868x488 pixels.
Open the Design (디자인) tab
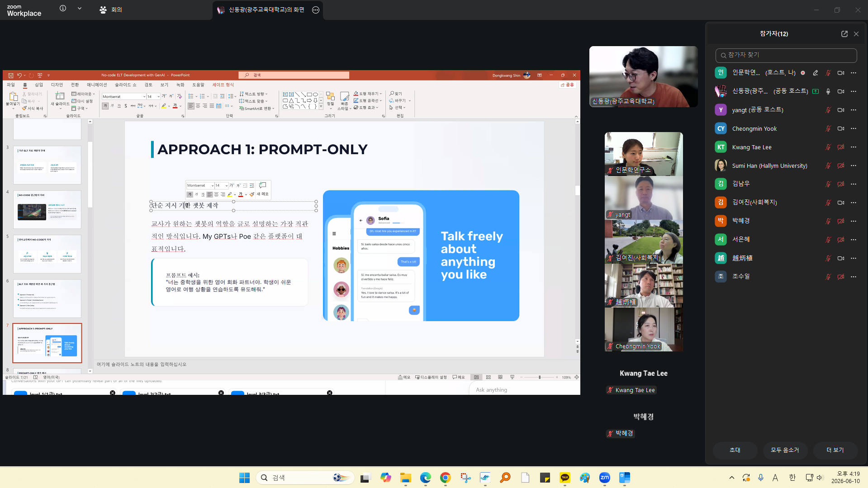(x=57, y=85)
